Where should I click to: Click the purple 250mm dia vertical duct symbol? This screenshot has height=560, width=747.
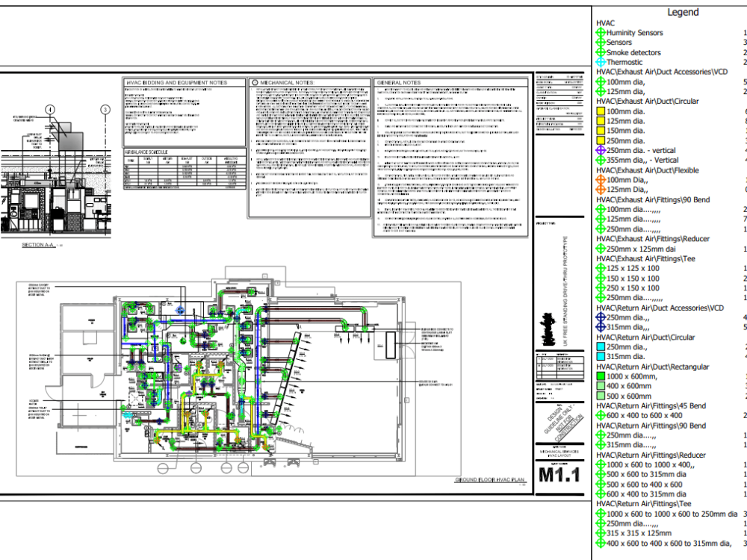tap(602, 149)
